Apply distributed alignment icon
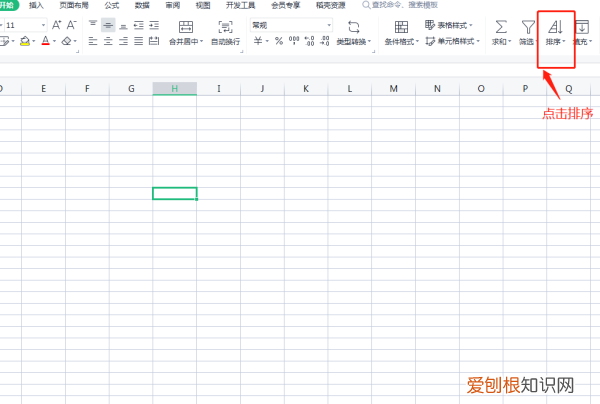The width and height of the screenshot is (600, 404). [154, 41]
